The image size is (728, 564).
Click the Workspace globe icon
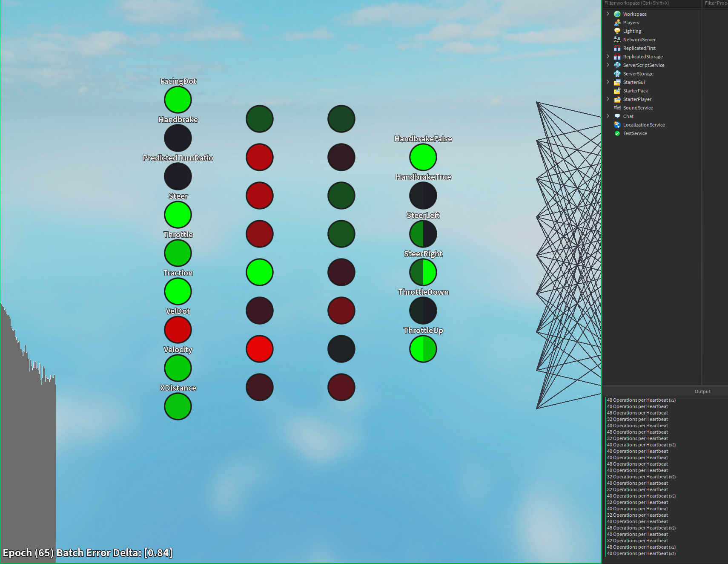pyautogui.click(x=617, y=14)
